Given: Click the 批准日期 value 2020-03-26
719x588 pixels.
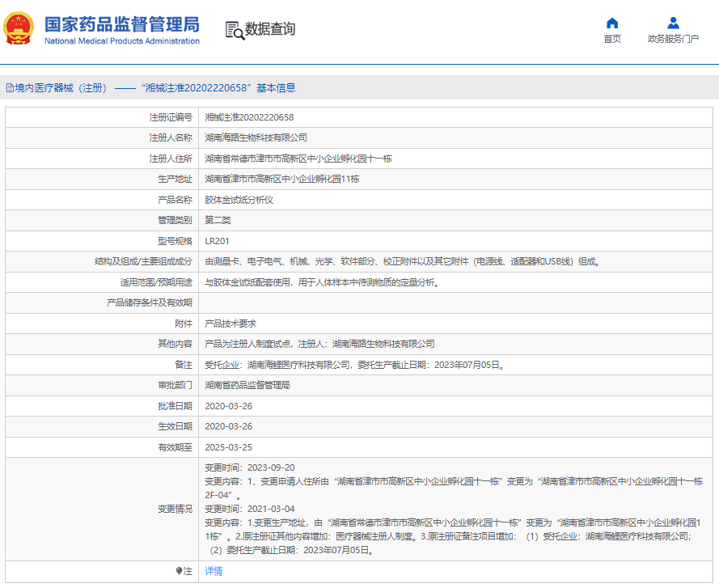Looking at the screenshot, I should pyautogui.click(x=228, y=406).
